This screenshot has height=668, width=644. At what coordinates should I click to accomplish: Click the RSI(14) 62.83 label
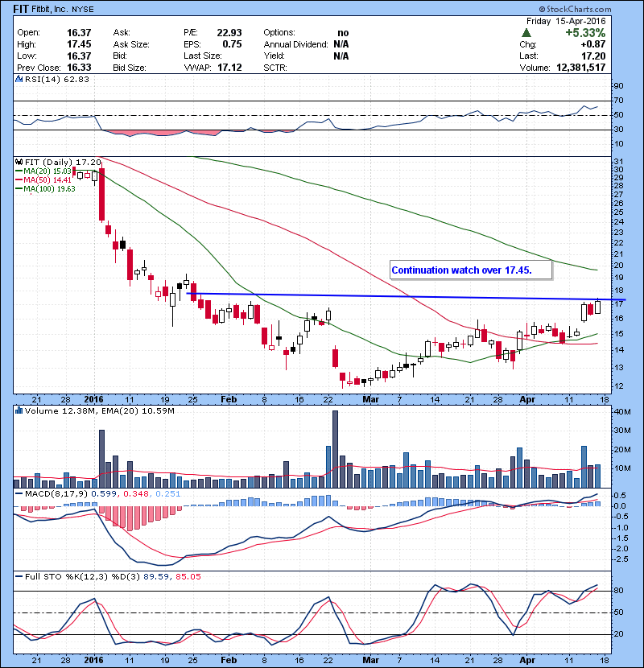(x=56, y=79)
